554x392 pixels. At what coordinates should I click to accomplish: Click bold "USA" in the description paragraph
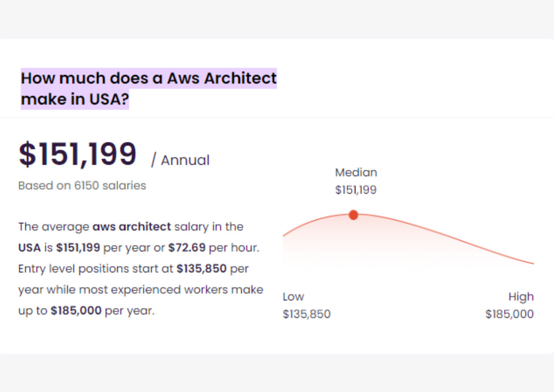click(x=29, y=248)
